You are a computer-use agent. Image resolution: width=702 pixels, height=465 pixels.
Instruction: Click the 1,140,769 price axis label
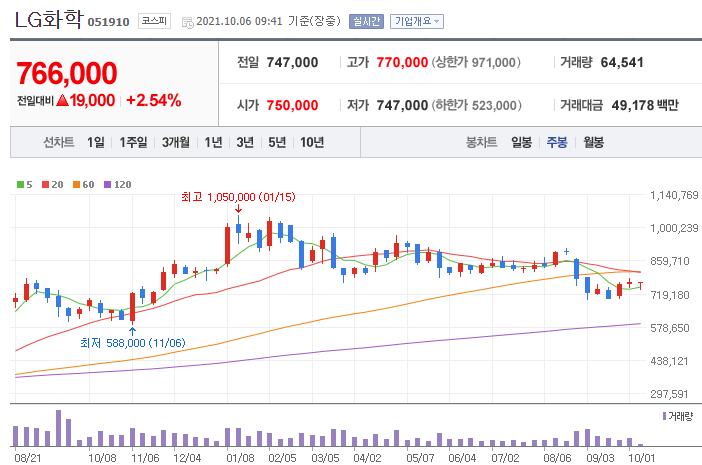click(x=674, y=195)
